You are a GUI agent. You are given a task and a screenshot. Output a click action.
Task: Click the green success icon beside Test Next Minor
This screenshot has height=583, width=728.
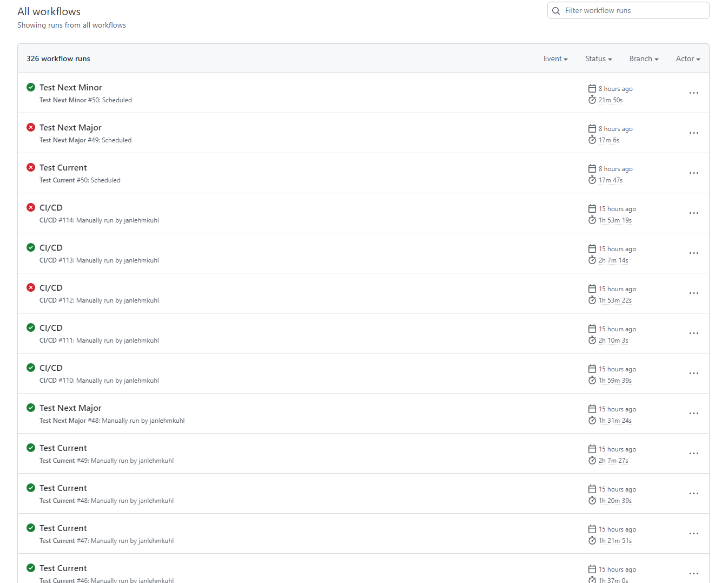(30, 87)
